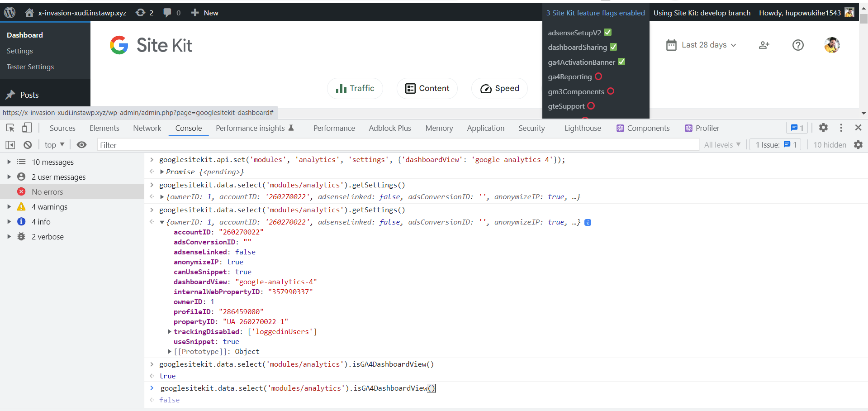The height and width of the screenshot is (411, 868).
Task: Click the Traffic button in Site Kit
Action: [355, 88]
